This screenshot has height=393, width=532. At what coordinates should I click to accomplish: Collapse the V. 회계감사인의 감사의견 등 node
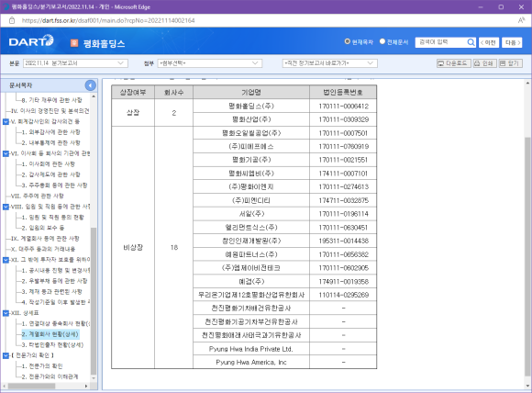coord(6,121)
